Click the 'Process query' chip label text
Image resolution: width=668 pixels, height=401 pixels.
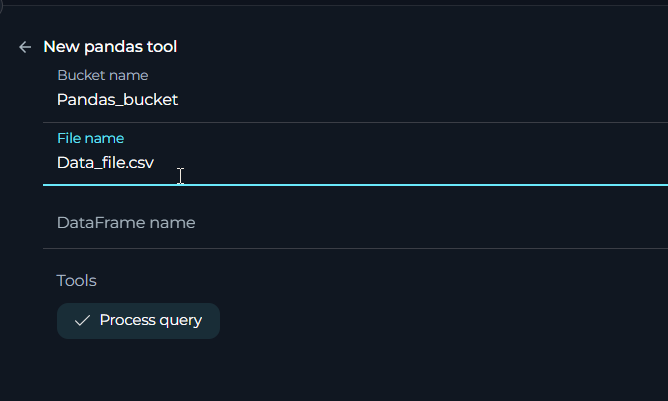(151, 320)
